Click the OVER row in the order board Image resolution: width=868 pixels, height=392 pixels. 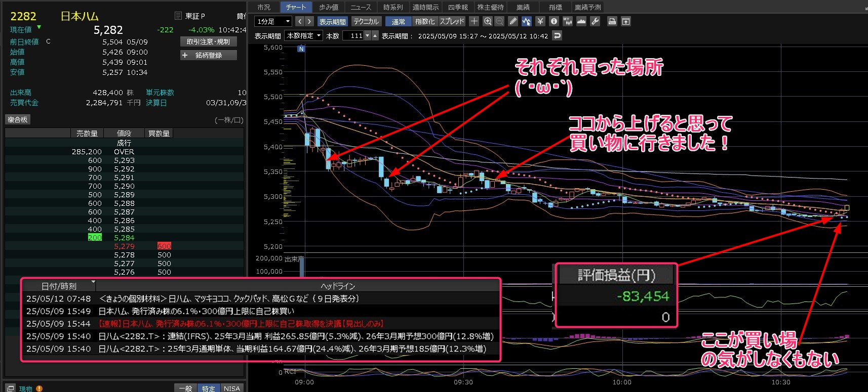(124, 152)
